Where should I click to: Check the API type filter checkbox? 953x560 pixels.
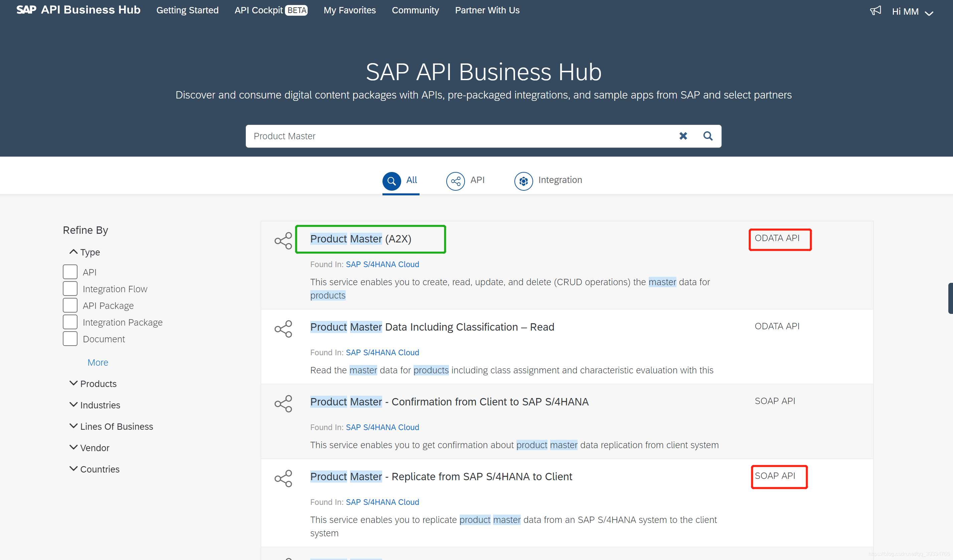coord(70,272)
